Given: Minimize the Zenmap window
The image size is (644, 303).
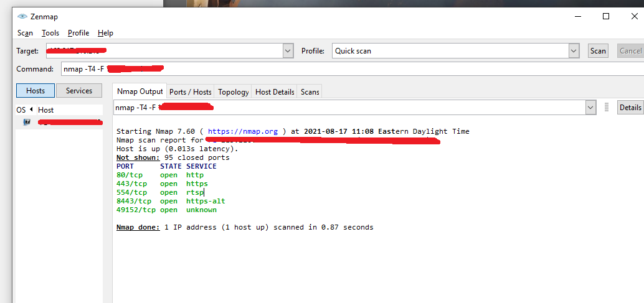Looking at the screenshot, I should [577, 17].
